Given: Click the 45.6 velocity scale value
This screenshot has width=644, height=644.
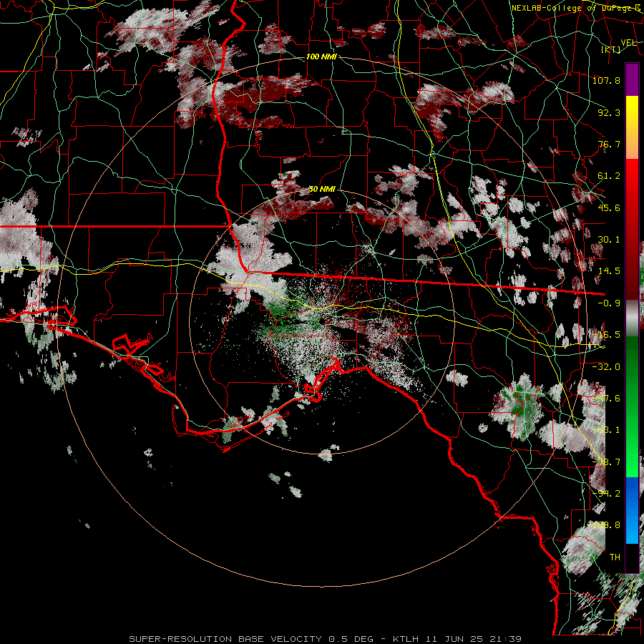Looking at the screenshot, I should tap(609, 208).
